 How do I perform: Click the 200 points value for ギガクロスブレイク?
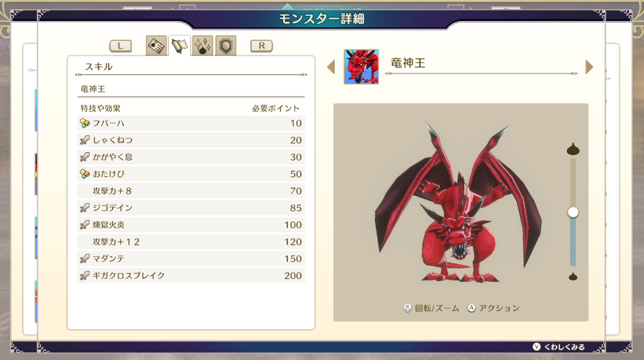pyautogui.click(x=293, y=276)
